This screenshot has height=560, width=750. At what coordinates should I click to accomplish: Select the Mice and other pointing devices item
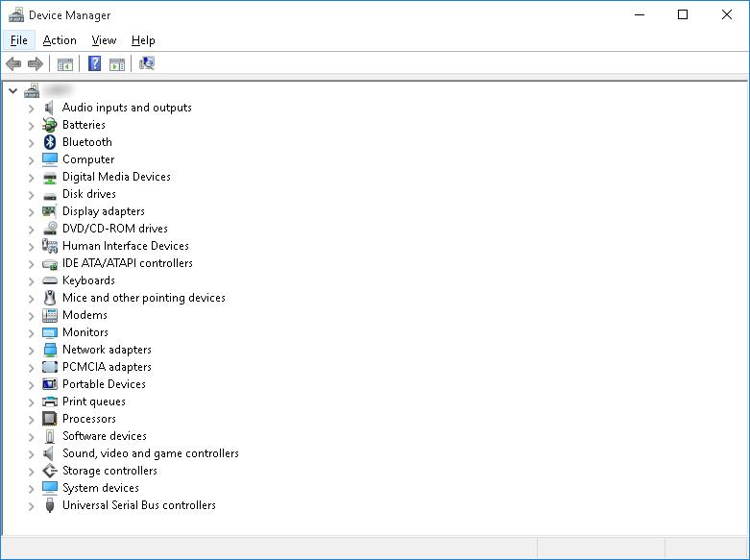[143, 298]
